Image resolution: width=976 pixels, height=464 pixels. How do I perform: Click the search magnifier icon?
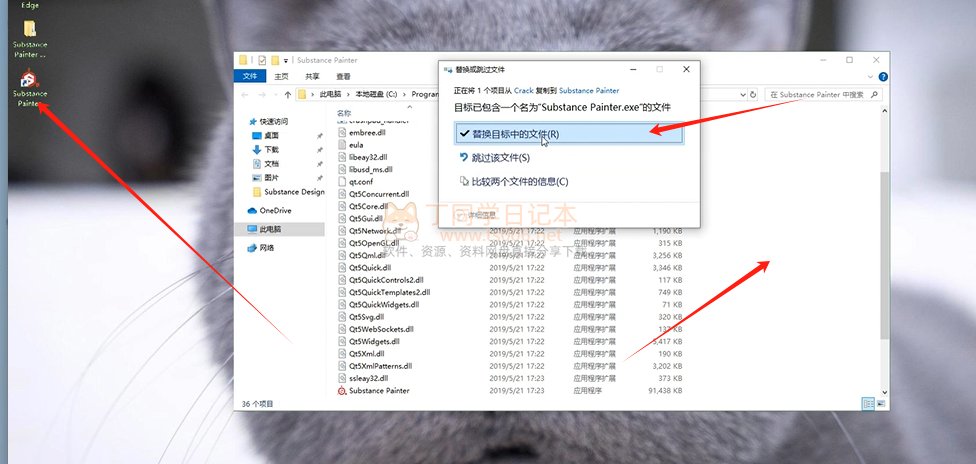pyautogui.click(x=874, y=95)
